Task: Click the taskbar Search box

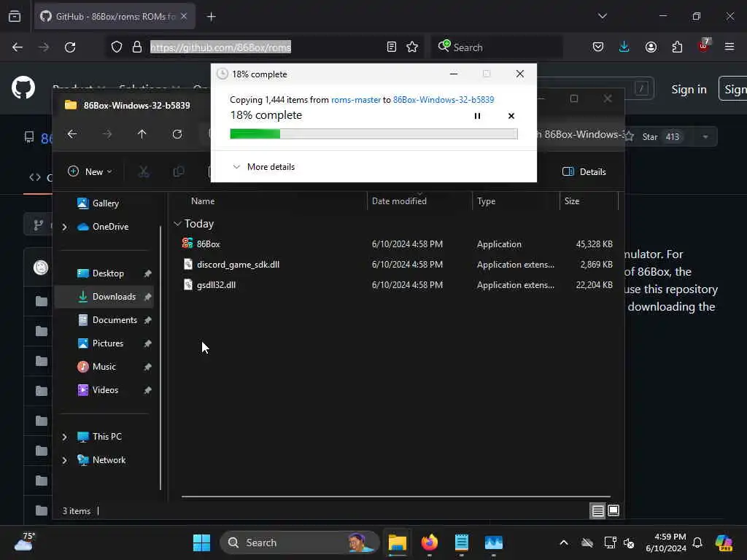Action: pyautogui.click(x=299, y=542)
